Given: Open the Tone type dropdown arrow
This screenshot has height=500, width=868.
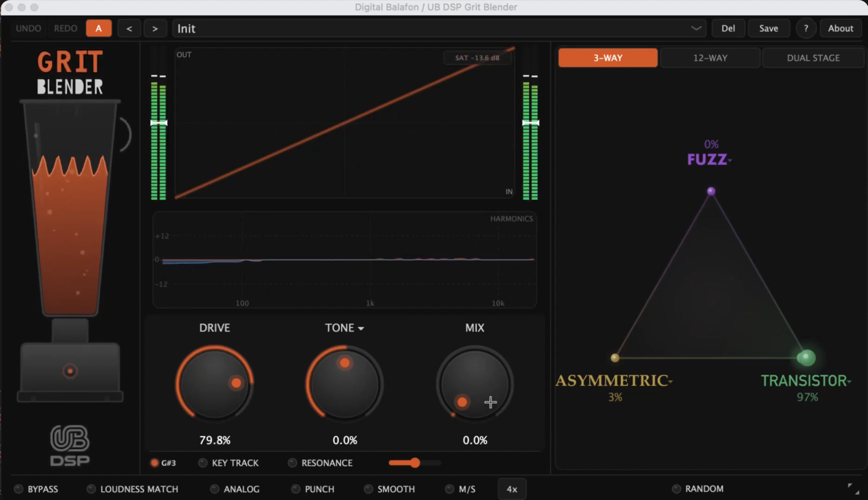Looking at the screenshot, I should point(361,328).
